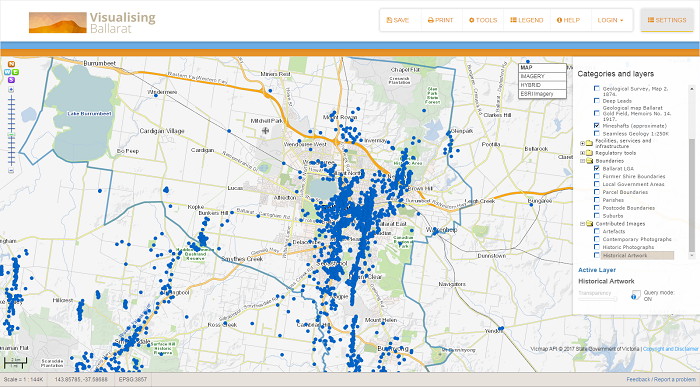This screenshot has height=387, width=700.
Task: Collapse the Contributed Images category
Action: [x=583, y=224]
